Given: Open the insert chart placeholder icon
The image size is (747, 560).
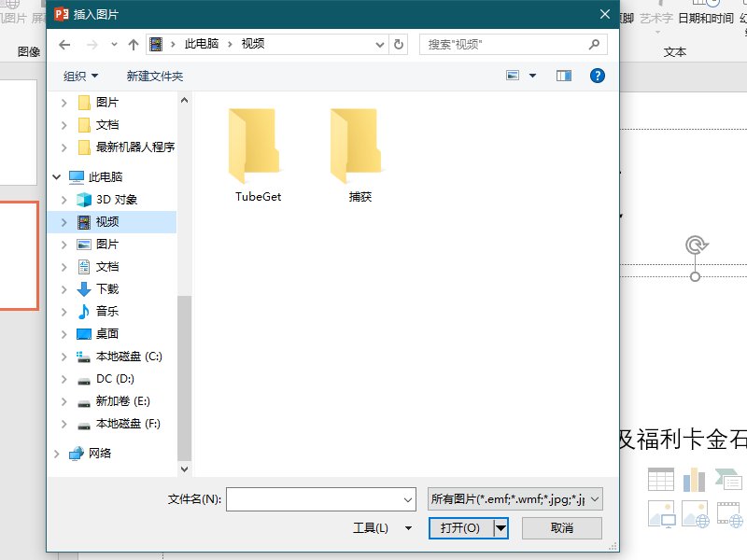Looking at the screenshot, I should pyautogui.click(x=695, y=478).
